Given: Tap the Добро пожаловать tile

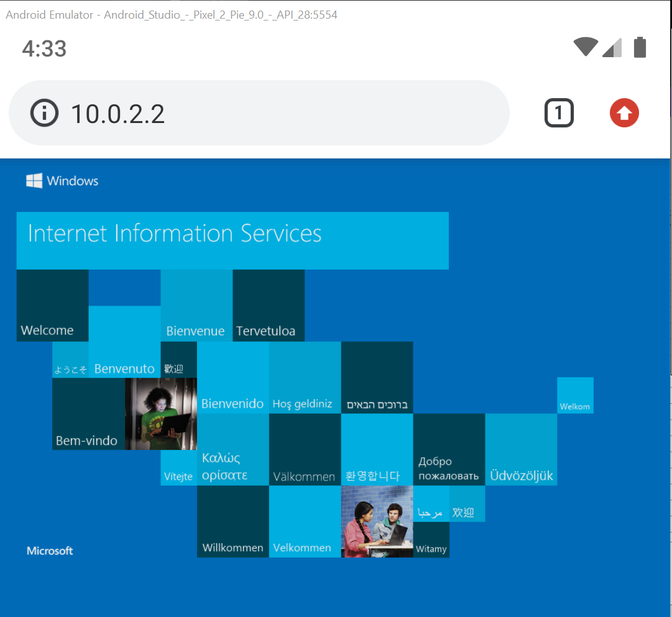Looking at the screenshot, I should point(449,449).
